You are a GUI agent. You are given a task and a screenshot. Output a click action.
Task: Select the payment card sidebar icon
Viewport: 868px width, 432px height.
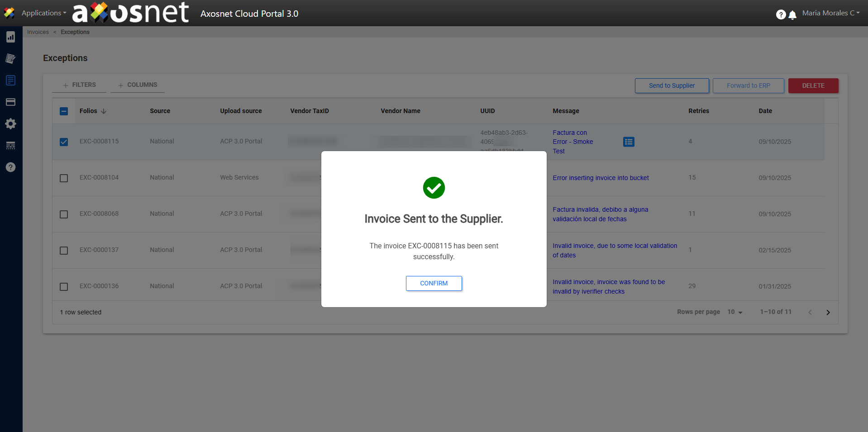pyautogui.click(x=10, y=102)
